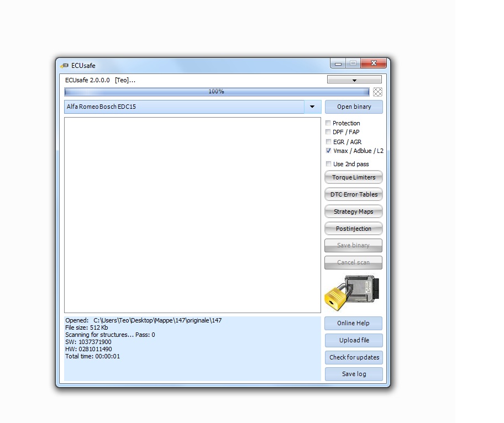Minimize the ECUsafe window
The image size is (504, 423).
[x=338, y=64]
